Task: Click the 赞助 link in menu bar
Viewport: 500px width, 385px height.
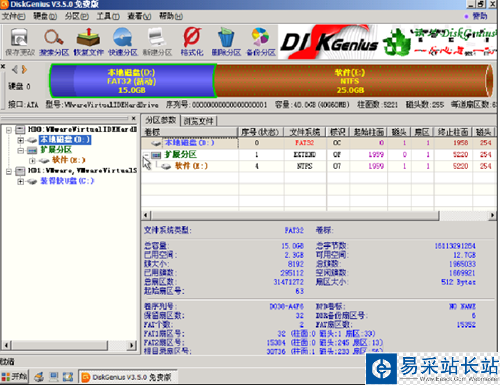Action: pyautogui.click(x=480, y=16)
